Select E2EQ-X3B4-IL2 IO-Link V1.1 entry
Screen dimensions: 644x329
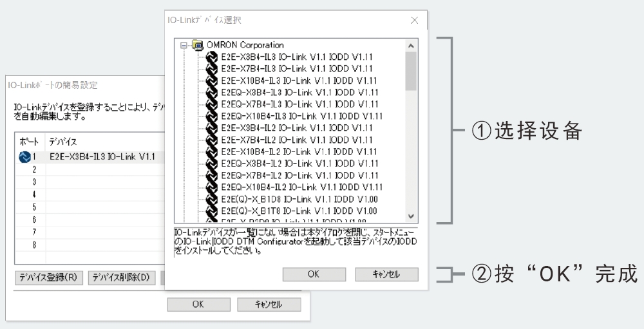coord(300,164)
